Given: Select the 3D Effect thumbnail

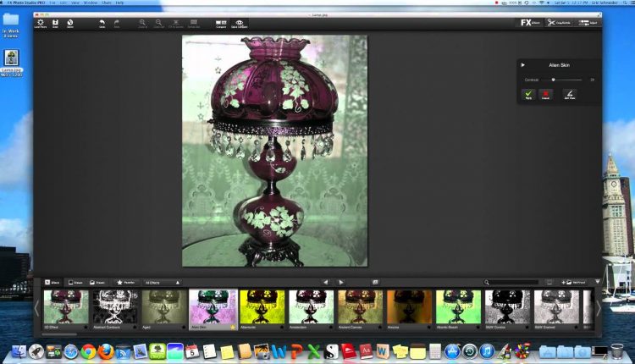Looking at the screenshot, I should click(x=66, y=306).
